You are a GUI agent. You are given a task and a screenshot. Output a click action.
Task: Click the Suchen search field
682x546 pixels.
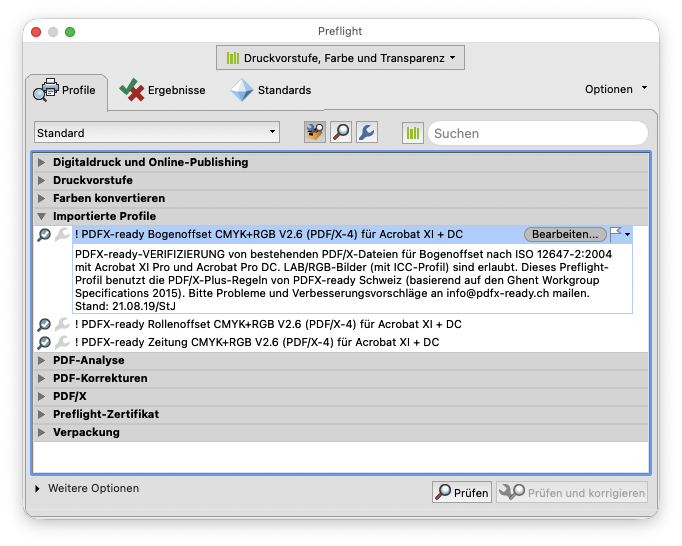tap(538, 133)
